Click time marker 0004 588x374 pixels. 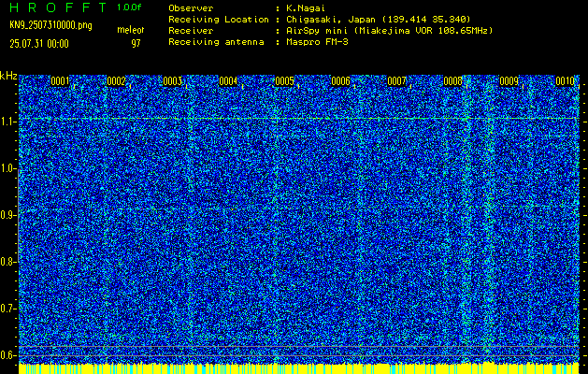tap(228, 81)
